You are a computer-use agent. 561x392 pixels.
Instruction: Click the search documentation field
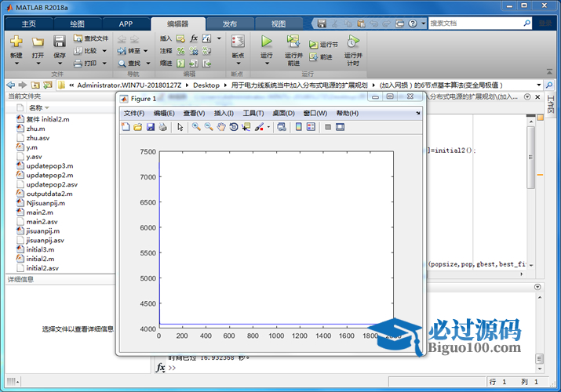point(475,24)
